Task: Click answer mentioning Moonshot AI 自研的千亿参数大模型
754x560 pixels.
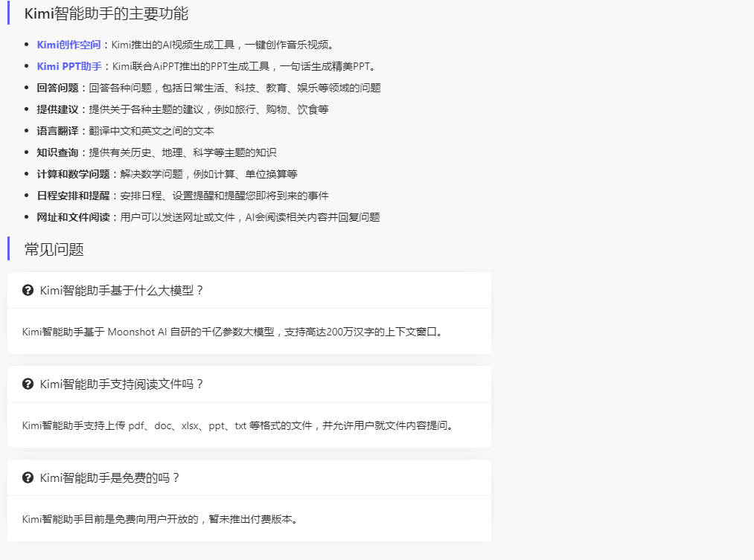Action: coord(231,332)
